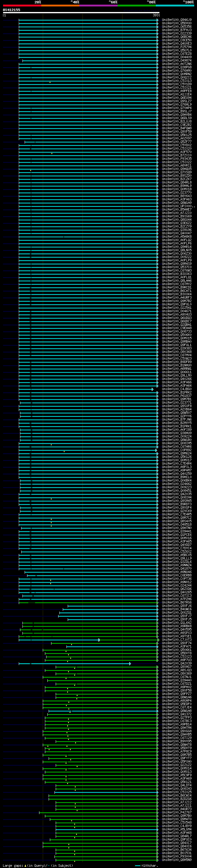Select the UniRef100_Q9XFJ7 label

coord(176,616)
